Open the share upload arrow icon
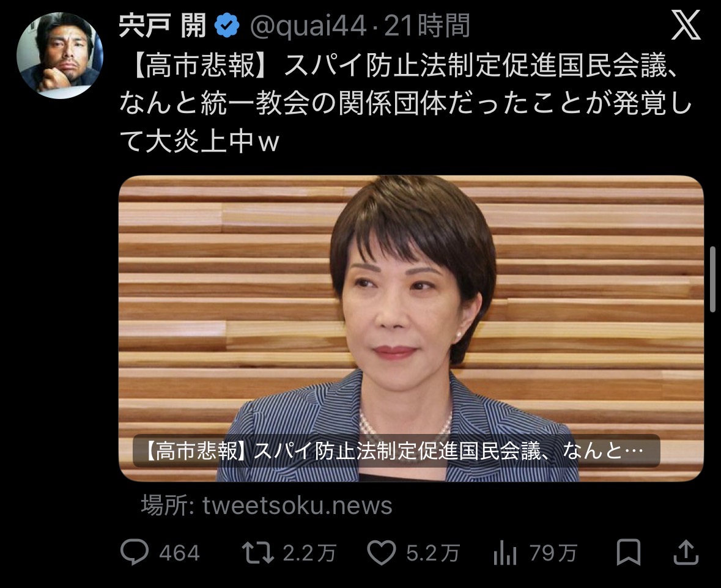 pos(686,552)
